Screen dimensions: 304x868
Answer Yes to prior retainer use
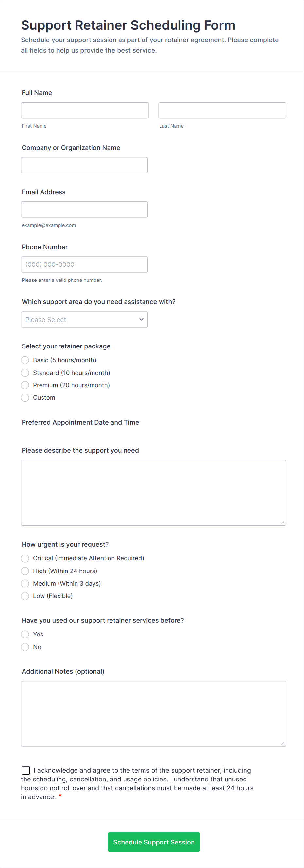[25, 635]
